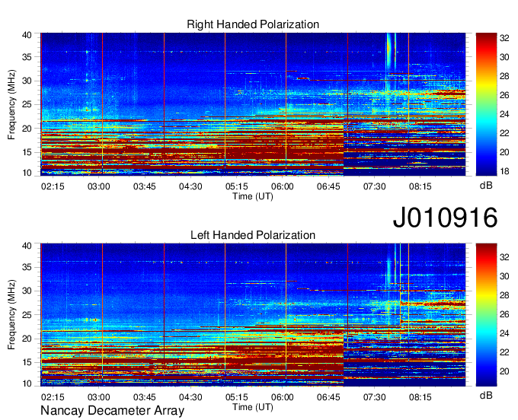The height and width of the screenshot is (420, 518).
Task: Click the J010916 observation label
Action: tap(445, 217)
